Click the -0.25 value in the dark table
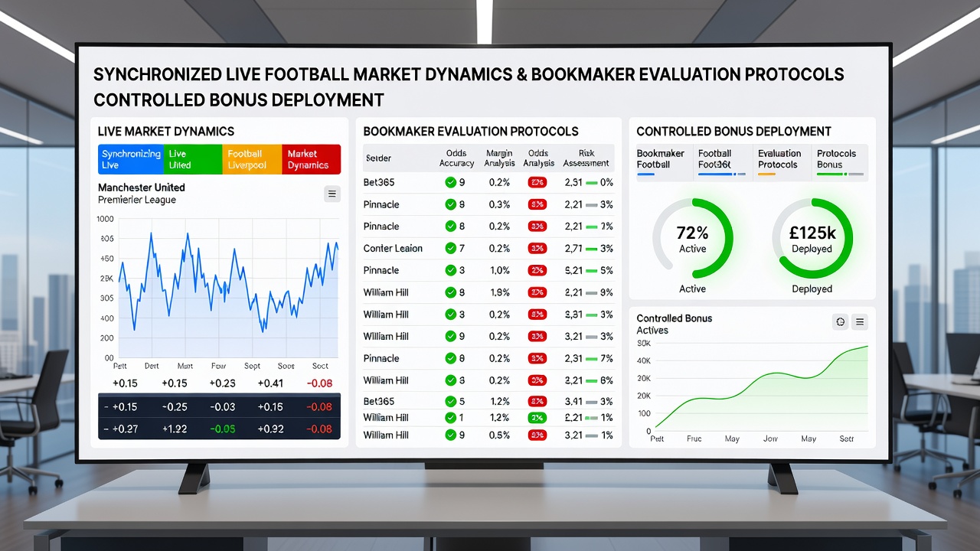980x551 pixels. [x=174, y=407]
